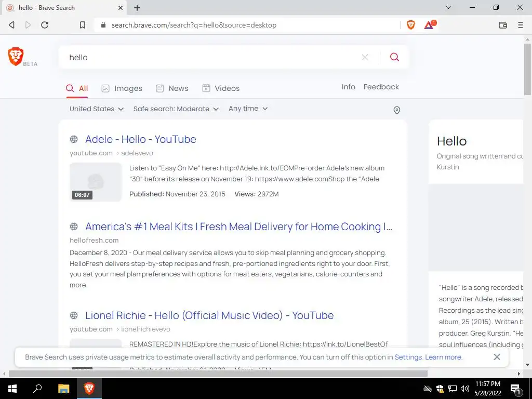Viewport: 532px width, 399px height.
Task: Click the location pin icon
Action: pyautogui.click(x=396, y=110)
